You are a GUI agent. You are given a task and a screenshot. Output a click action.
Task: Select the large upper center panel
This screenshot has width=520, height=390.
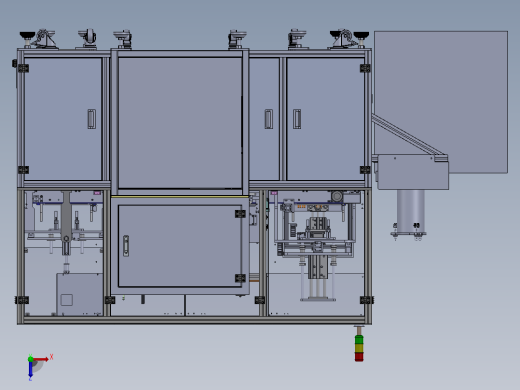(x=180, y=123)
